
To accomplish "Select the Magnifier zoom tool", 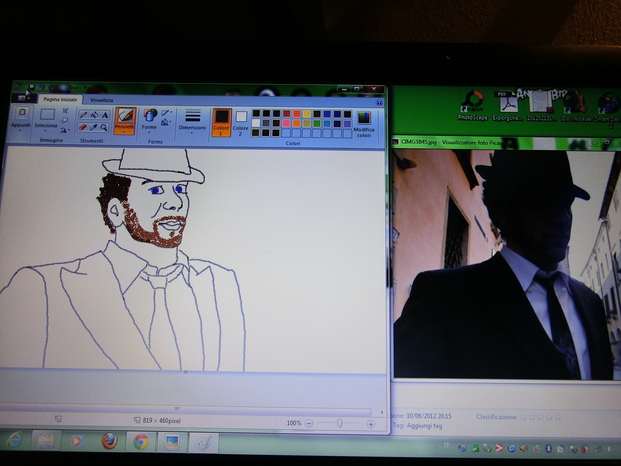I will click(104, 127).
